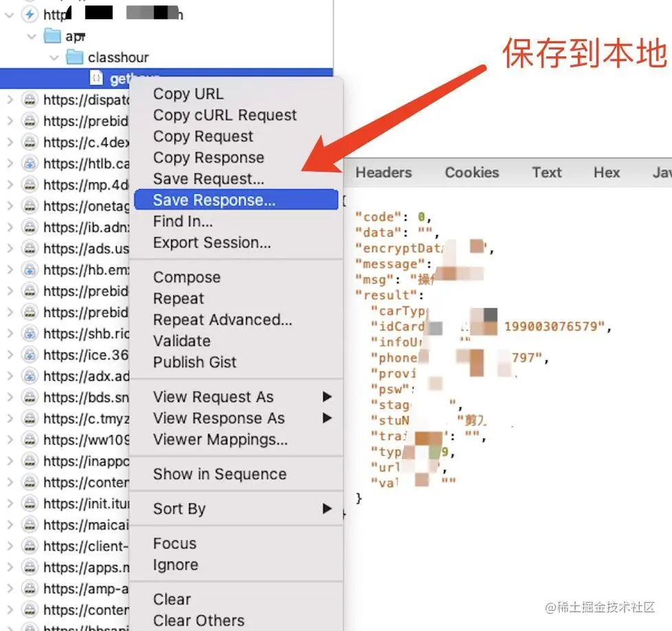Click Repeat menu entry
Image resolution: width=672 pixels, height=631 pixels.
tap(178, 298)
